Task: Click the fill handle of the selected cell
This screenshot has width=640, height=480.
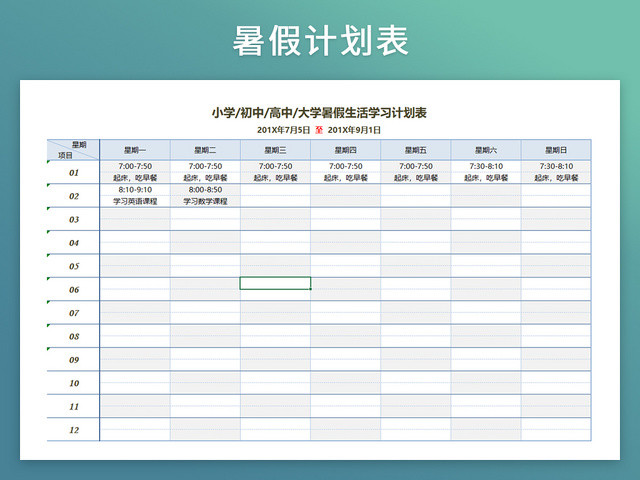Action: 311,289
